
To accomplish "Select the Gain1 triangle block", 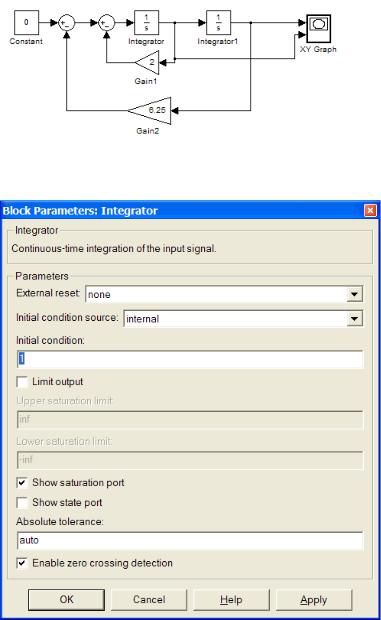I will [147, 62].
